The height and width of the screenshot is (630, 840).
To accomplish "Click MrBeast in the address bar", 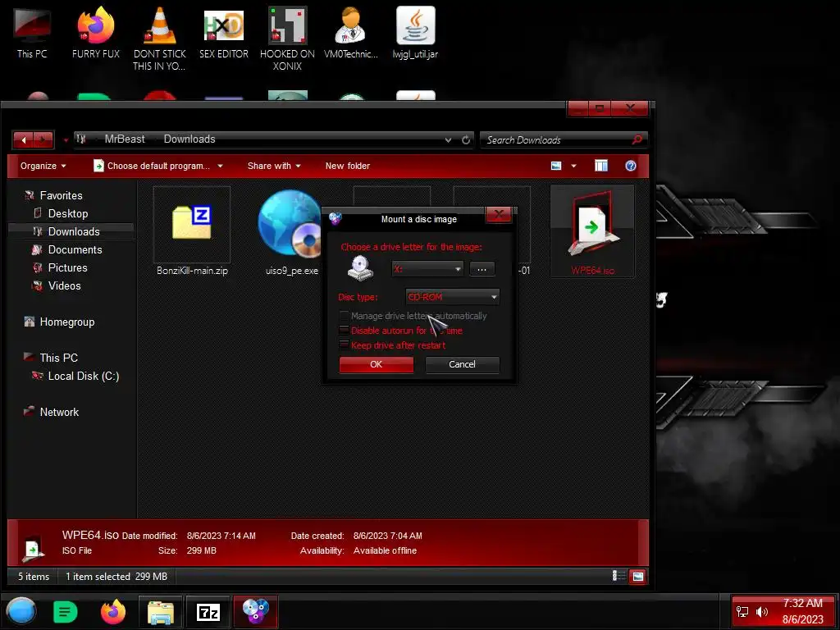I will pyautogui.click(x=125, y=139).
